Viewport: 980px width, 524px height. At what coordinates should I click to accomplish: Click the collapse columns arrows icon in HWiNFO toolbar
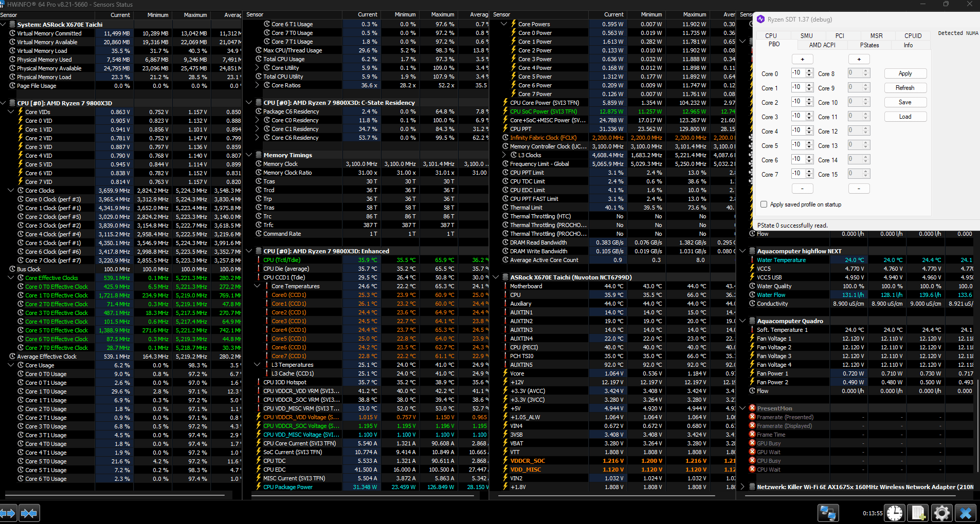pos(29,513)
